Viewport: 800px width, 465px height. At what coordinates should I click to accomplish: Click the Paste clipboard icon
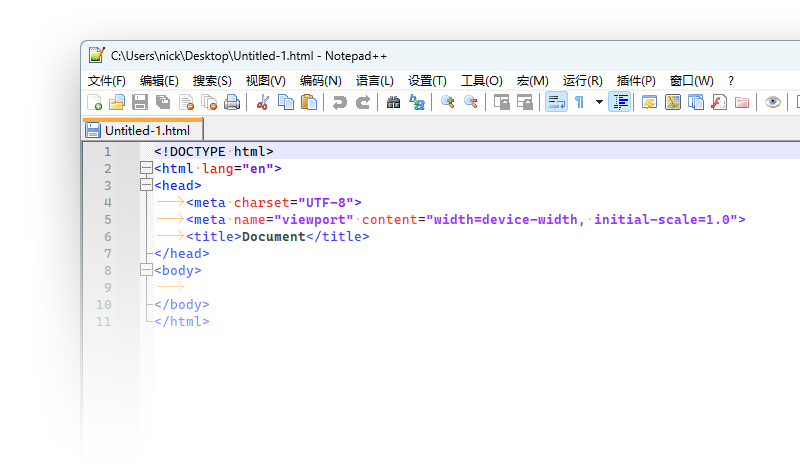[x=309, y=102]
